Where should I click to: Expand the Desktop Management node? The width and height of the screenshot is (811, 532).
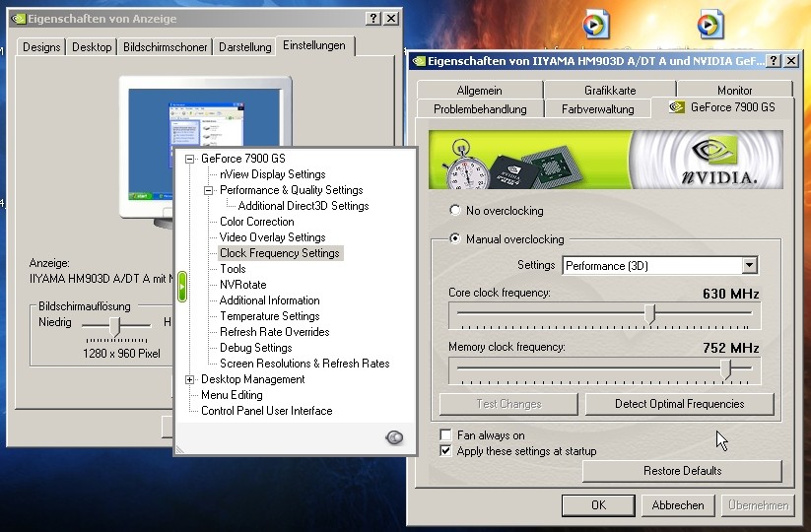(190, 379)
